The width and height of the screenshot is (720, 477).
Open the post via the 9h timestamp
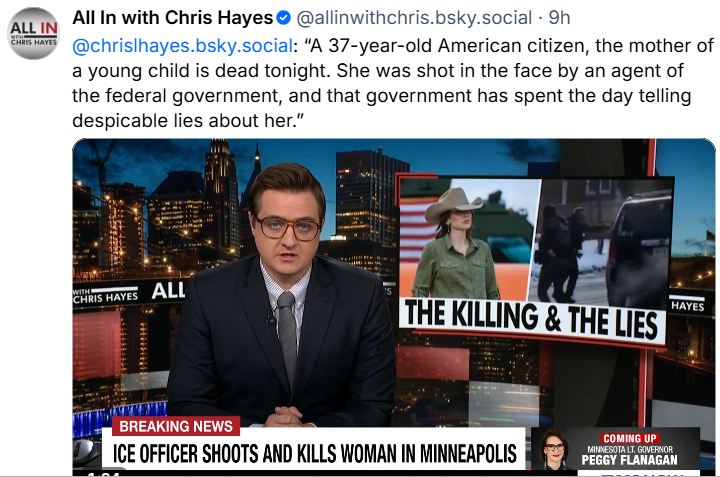pos(559,18)
